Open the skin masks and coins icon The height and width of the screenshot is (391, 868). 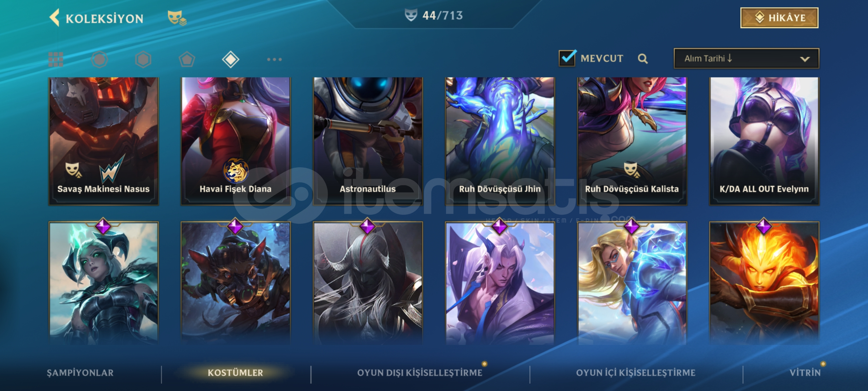(177, 18)
